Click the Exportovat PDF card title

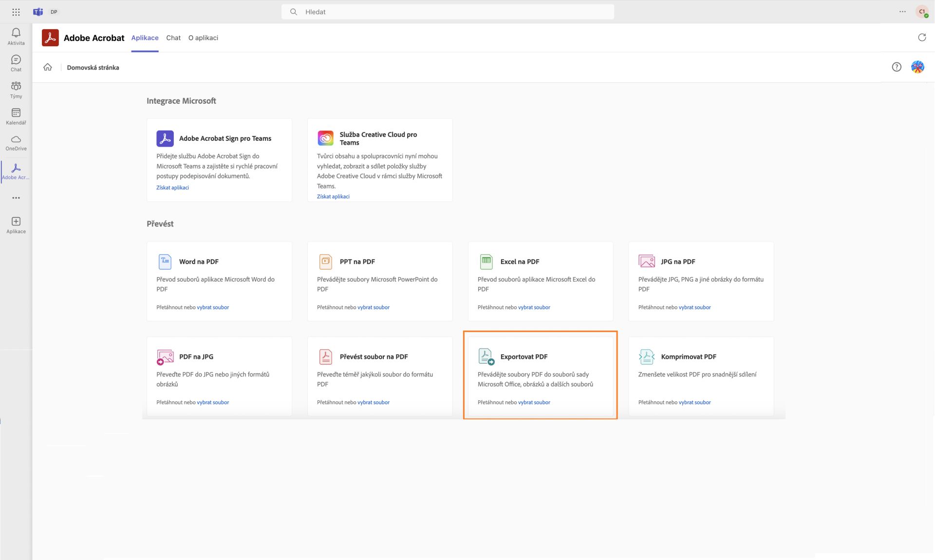(x=524, y=357)
